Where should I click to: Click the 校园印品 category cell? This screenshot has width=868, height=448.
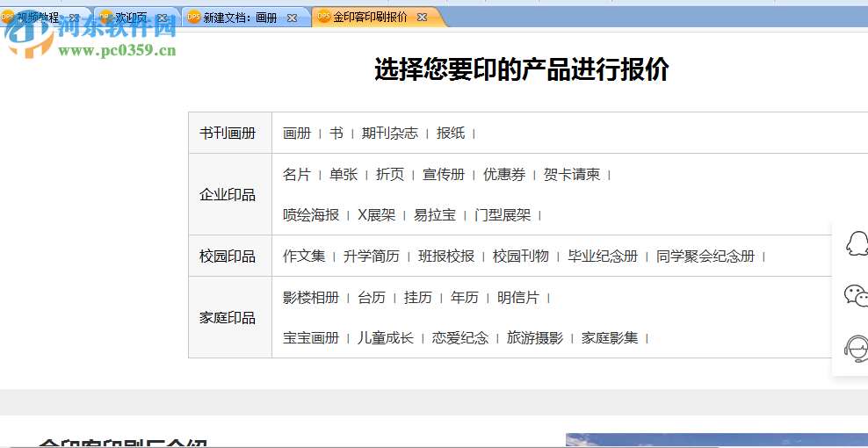[229, 256]
